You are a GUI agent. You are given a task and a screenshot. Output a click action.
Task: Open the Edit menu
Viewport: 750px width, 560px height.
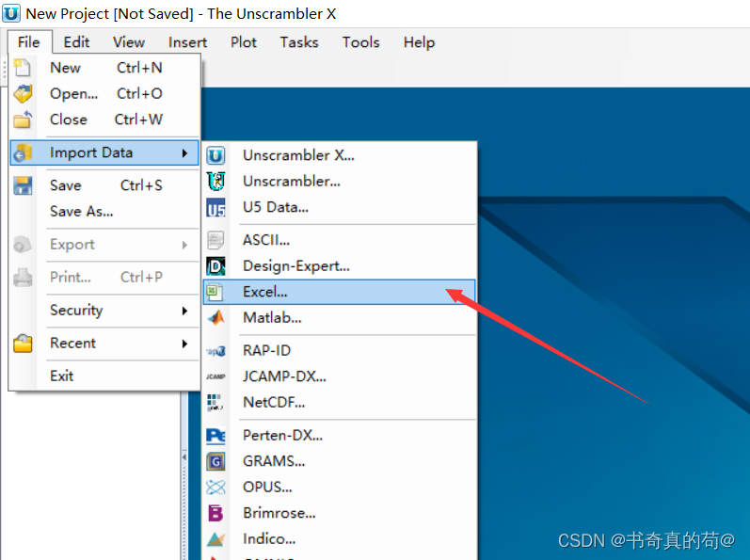76,42
